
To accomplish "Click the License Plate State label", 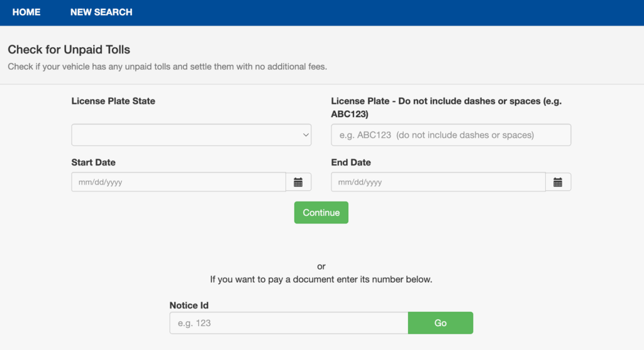I will pos(113,101).
